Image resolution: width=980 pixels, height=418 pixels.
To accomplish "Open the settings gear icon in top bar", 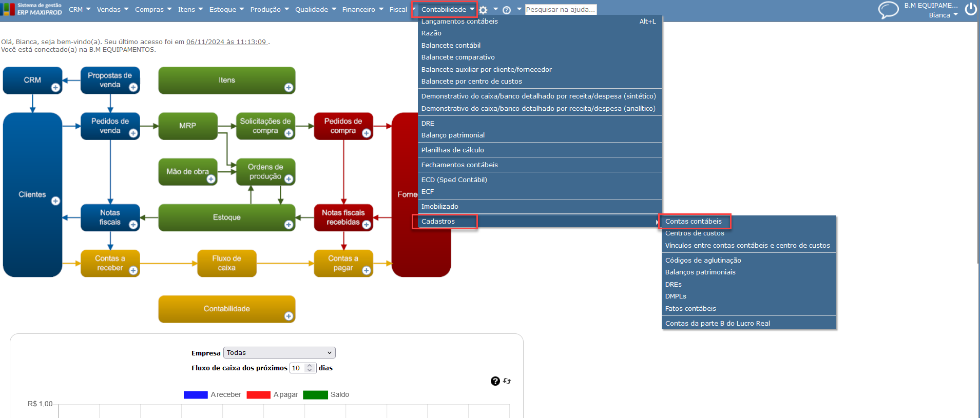I will click(x=483, y=10).
